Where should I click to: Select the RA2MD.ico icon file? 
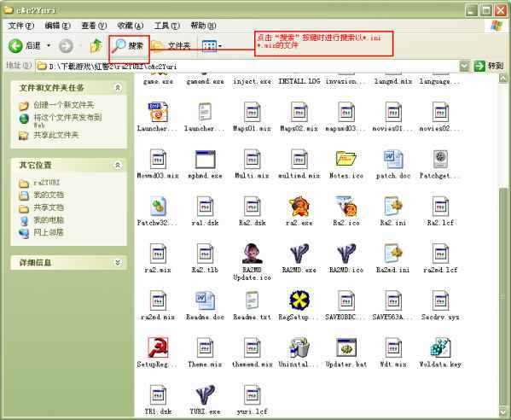tap(346, 254)
